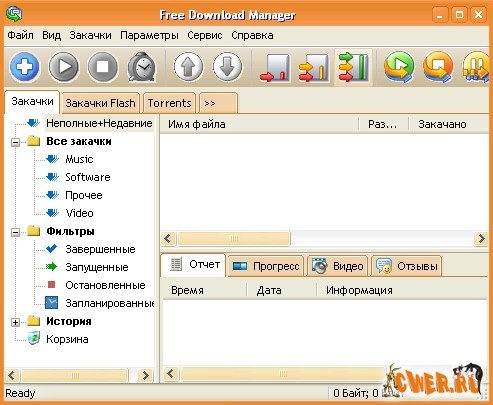Click the Время column header

[204, 290]
